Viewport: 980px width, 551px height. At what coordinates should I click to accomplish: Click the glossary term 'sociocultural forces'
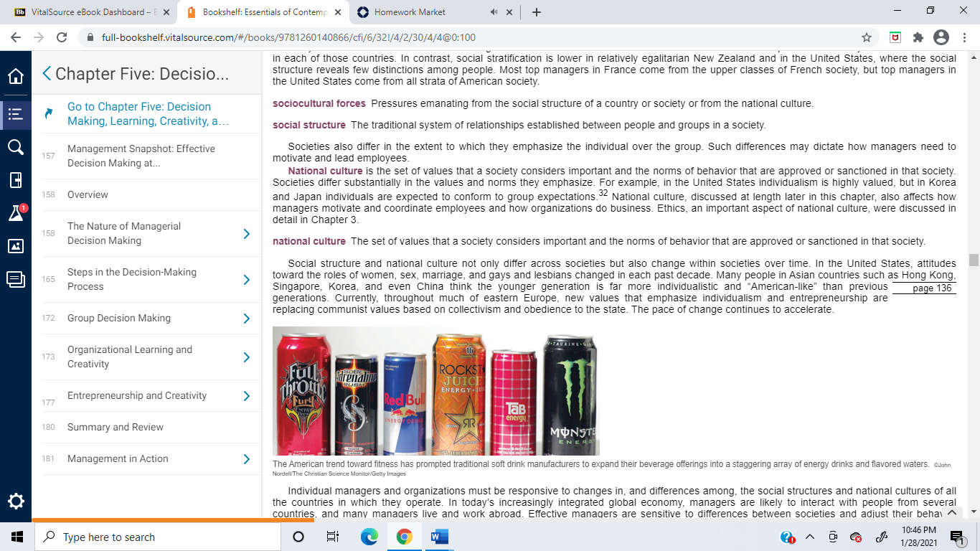pos(319,103)
